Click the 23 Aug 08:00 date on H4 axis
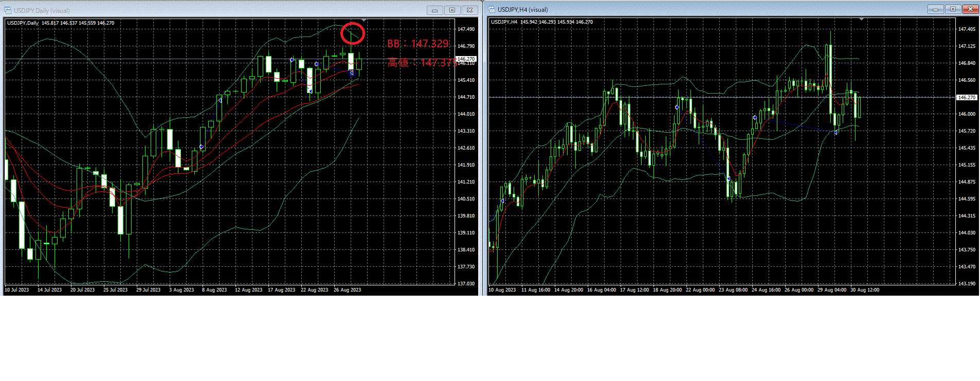Viewport: 980px width, 381px height. pos(733,290)
